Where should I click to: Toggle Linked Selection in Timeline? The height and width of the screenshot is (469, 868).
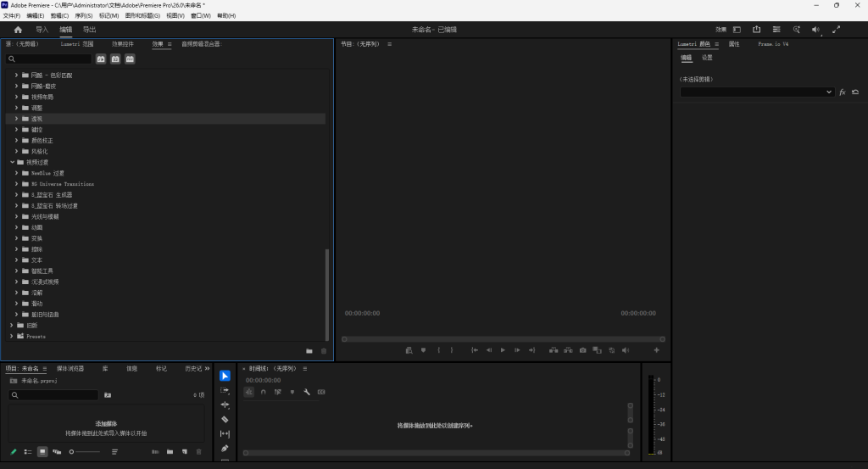[x=278, y=392]
